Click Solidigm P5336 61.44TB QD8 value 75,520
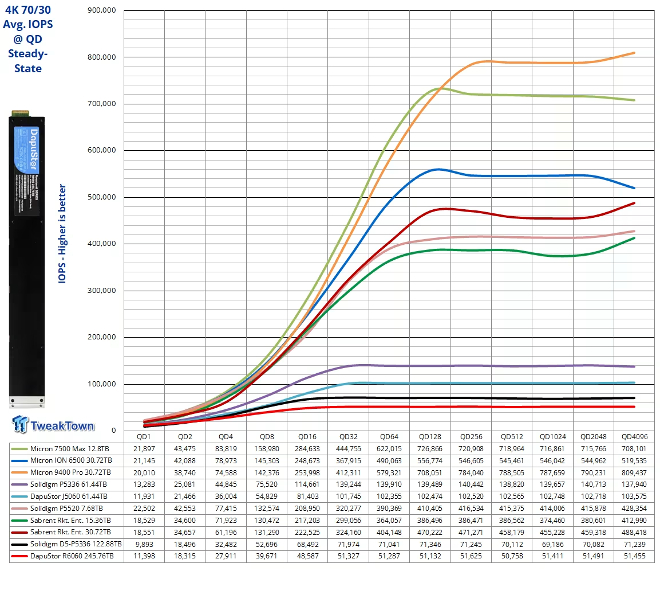Image resolution: width=660 pixels, height=606 pixels. (267, 484)
